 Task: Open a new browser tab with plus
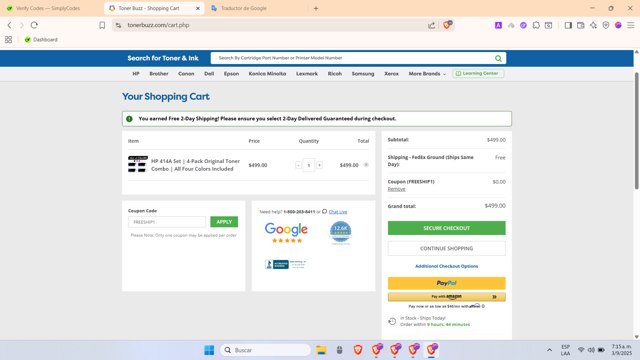pyautogui.click(x=316, y=8)
